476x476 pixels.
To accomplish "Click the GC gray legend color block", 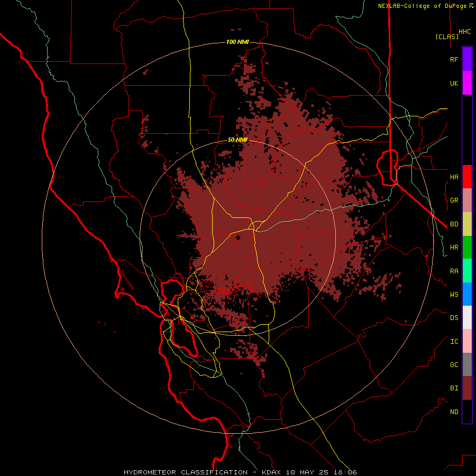I will click(467, 364).
